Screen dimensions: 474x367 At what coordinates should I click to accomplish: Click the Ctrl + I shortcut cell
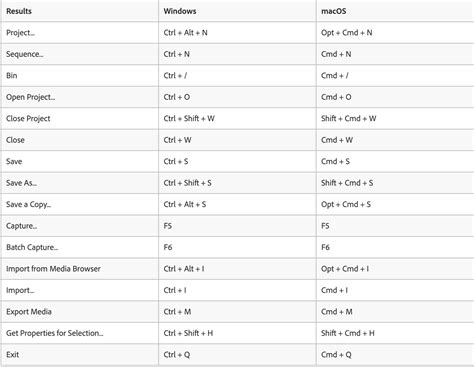(175, 290)
